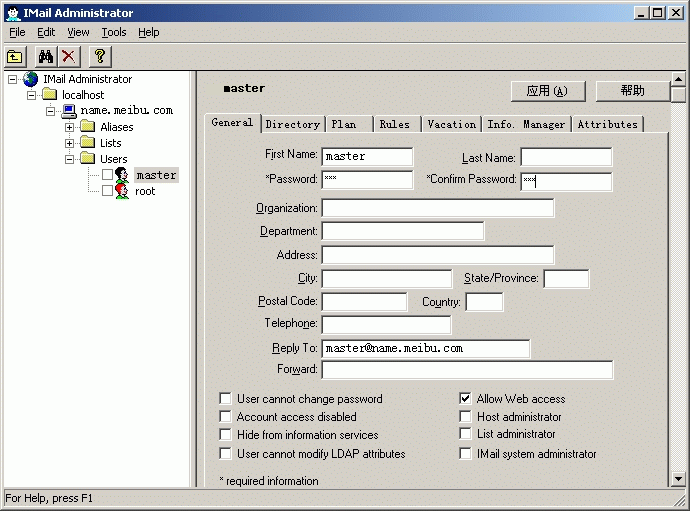Switch to the Vacation tab
Screen dimensions: 690x511
pos(451,124)
